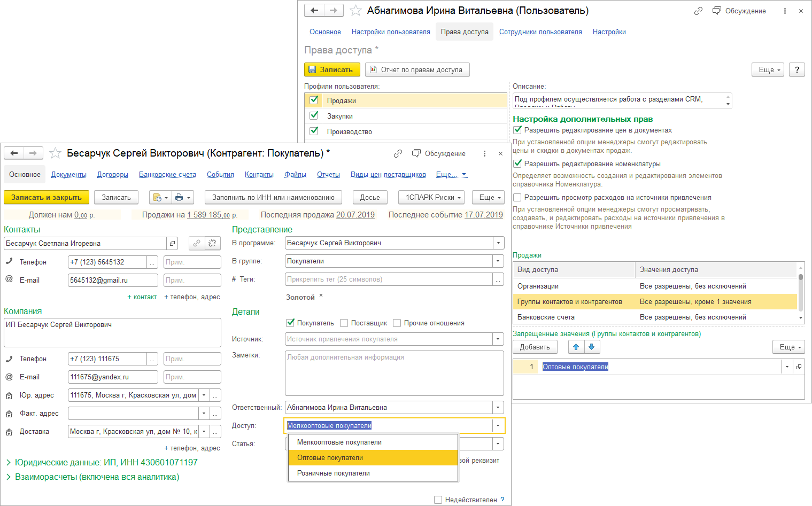Open Доступ dropdown arrow
The height and width of the screenshot is (506, 812).
point(498,425)
